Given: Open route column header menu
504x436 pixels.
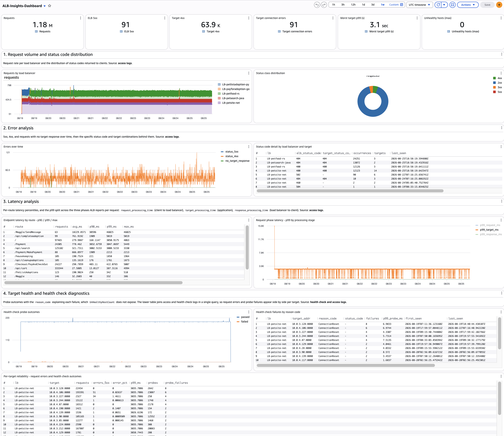Looking at the screenshot, I should tap(14, 227).
